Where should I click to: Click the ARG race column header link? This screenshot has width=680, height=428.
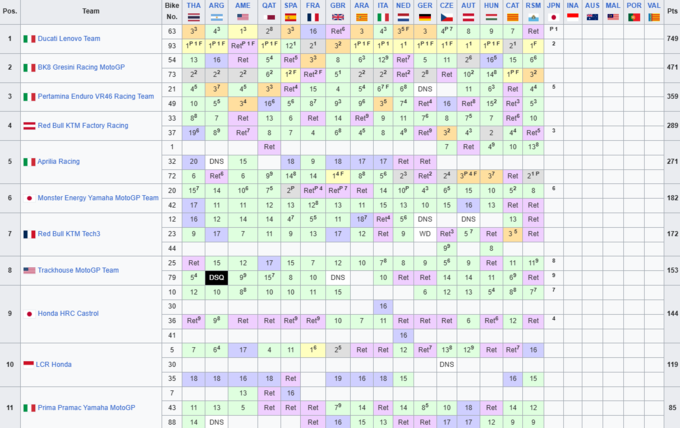217,5
